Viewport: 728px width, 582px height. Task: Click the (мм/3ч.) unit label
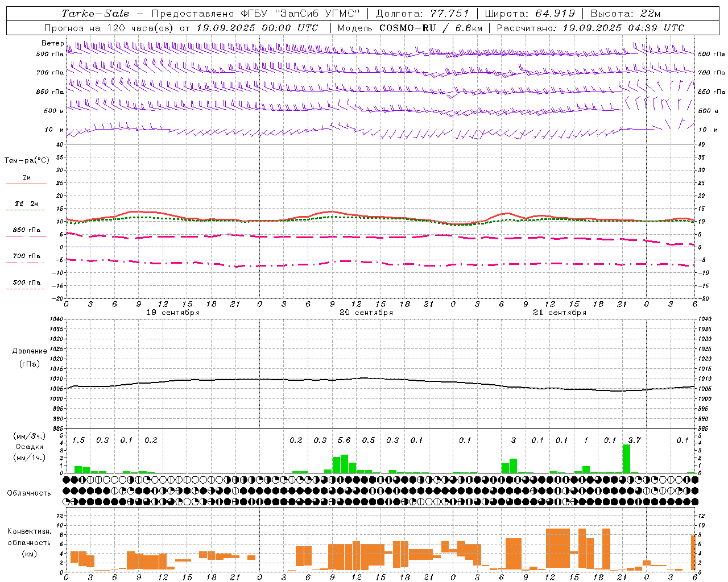29,436
